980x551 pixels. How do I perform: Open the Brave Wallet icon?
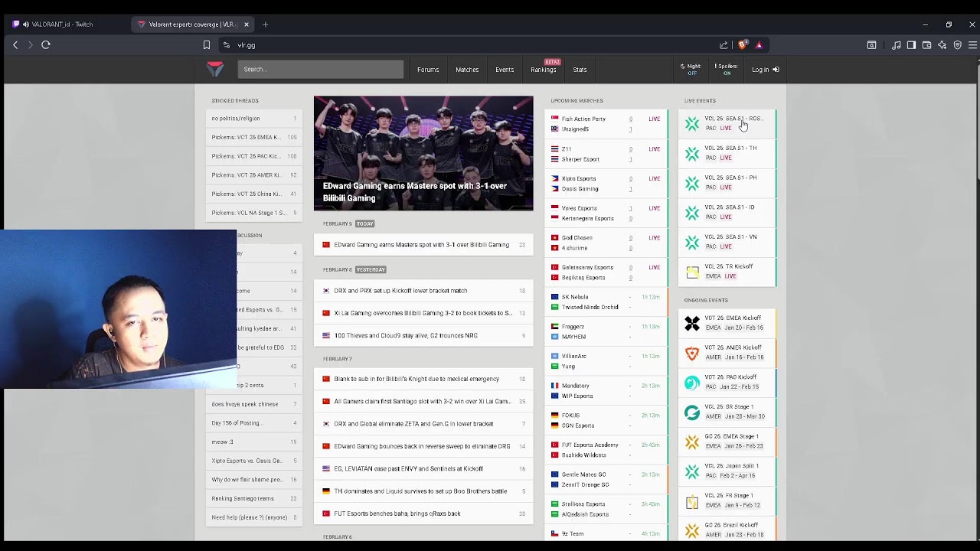click(x=926, y=45)
